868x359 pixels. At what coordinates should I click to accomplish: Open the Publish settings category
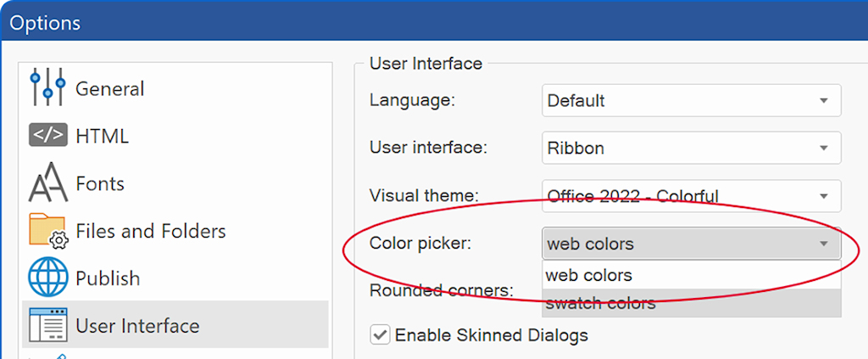click(x=108, y=278)
